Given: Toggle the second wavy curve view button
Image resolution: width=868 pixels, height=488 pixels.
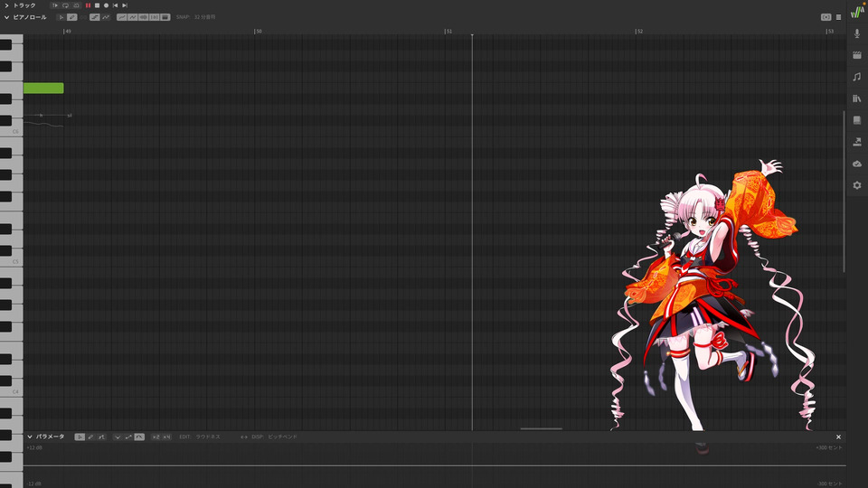Looking at the screenshot, I should 133,17.
